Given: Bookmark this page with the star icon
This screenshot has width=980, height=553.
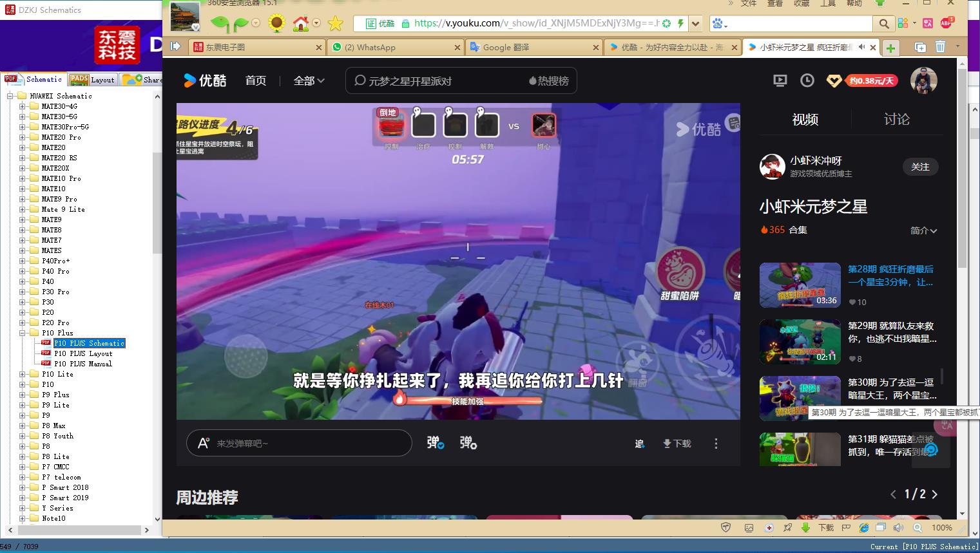Looking at the screenshot, I should pos(335,24).
